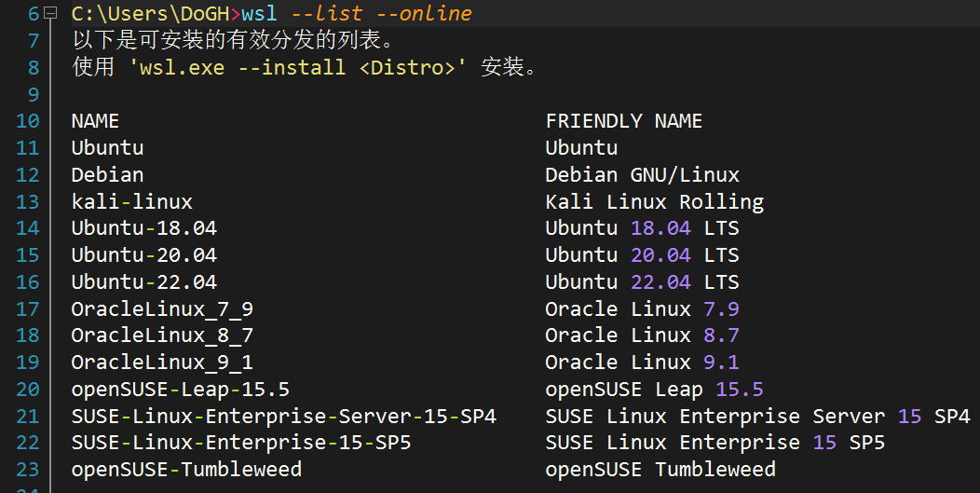This screenshot has width=980, height=493.
Task: Click the NAME column header text
Action: pos(95,121)
